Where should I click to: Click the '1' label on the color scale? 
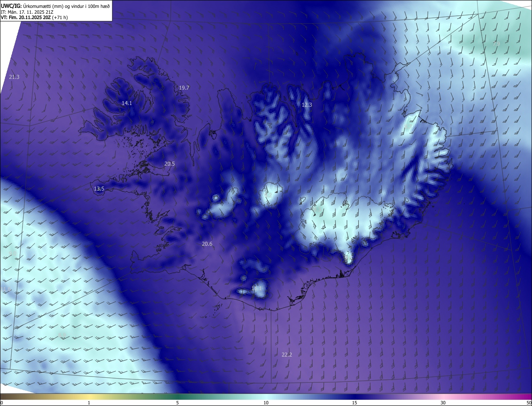89,403
